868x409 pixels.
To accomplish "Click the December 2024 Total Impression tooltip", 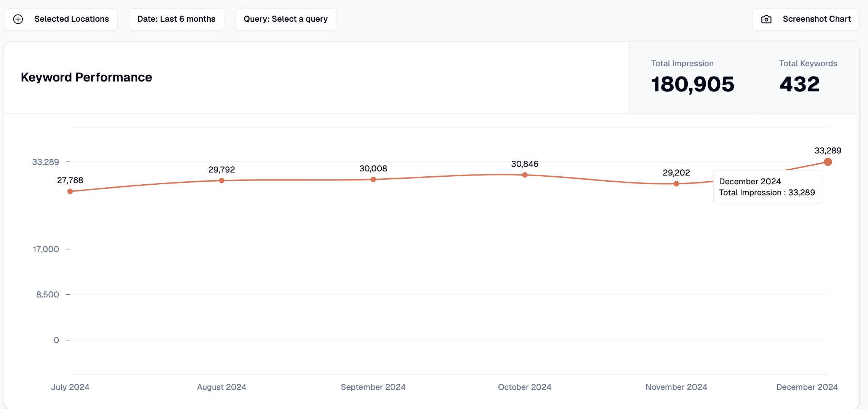I will click(x=767, y=187).
